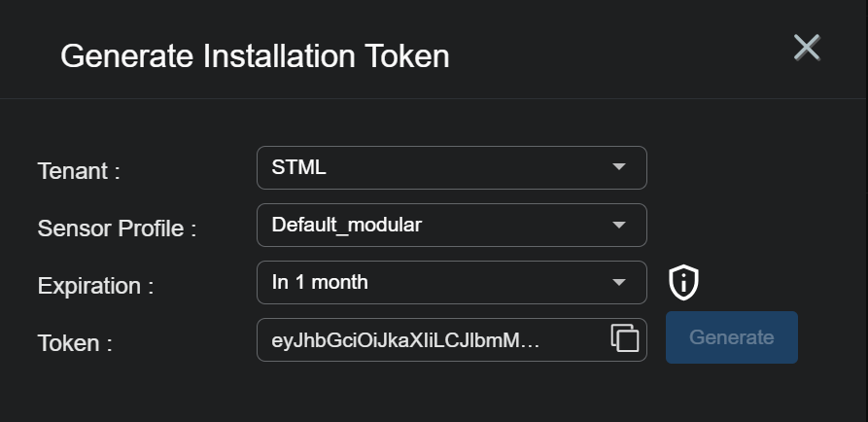Click inside the Token text field
Image resolution: width=868 pixels, height=422 pixels.
click(573, 339)
